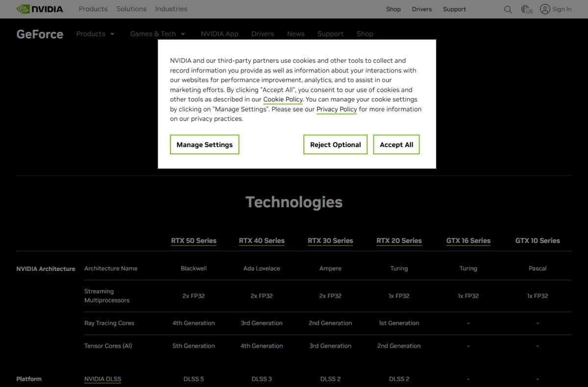
Task: Click the Manage Settings button
Action: click(205, 145)
